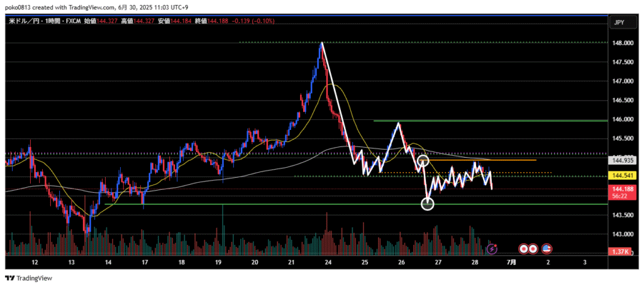Click the second Japan flag event icon
The image size is (644, 287).
point(532,249)
